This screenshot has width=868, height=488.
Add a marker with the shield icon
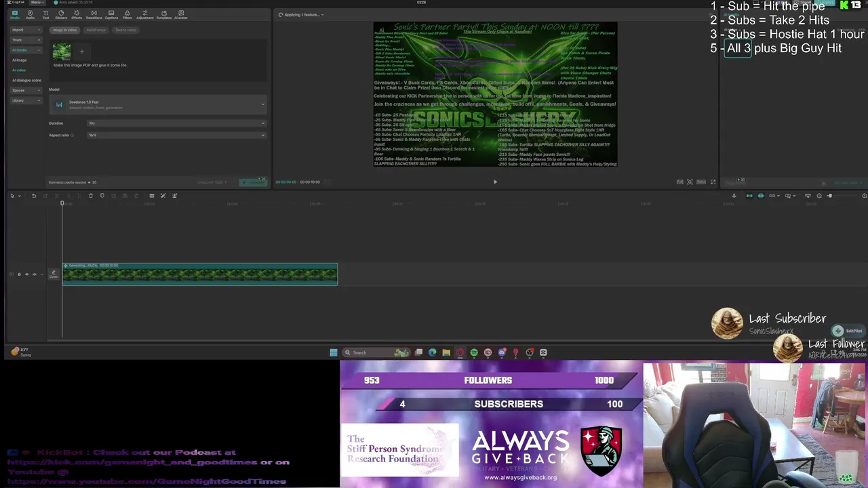coord(102,196)
